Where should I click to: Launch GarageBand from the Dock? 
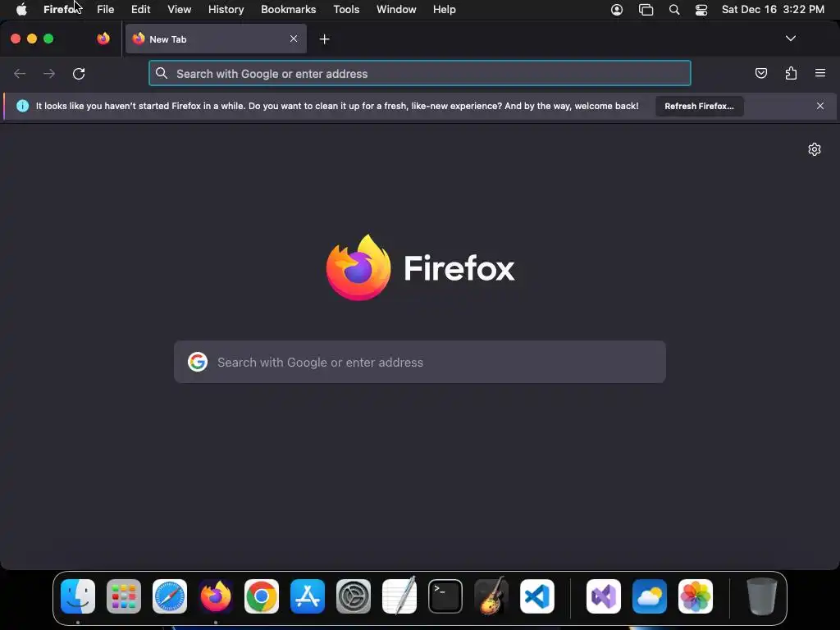click(491, 596)
